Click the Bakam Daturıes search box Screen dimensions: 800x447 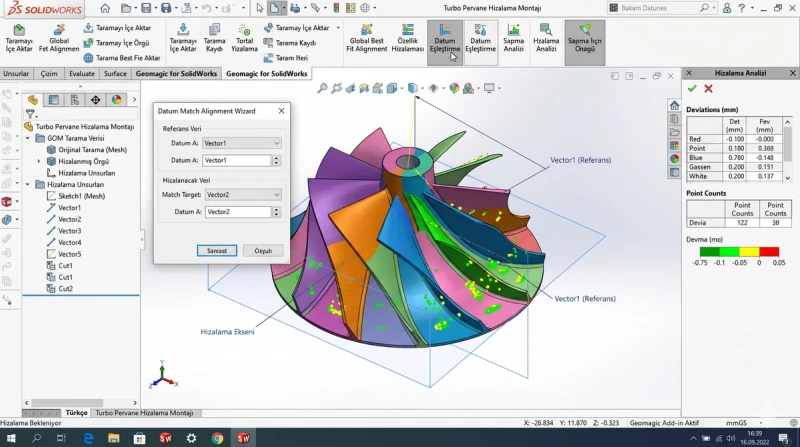[x=660, y=8]
